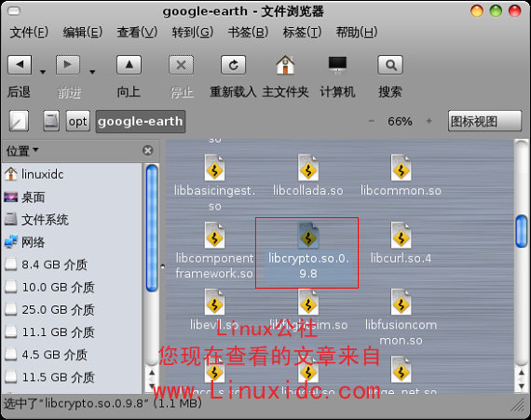Select 10.0 GB 介质 volume
This screenshot has width=531, height=420.
(72, 288)
